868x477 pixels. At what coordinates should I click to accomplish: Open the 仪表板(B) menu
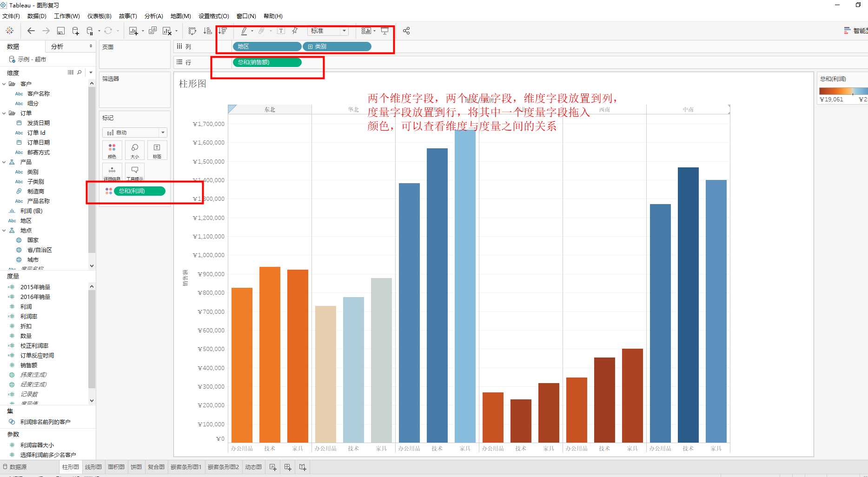point(99,16)
